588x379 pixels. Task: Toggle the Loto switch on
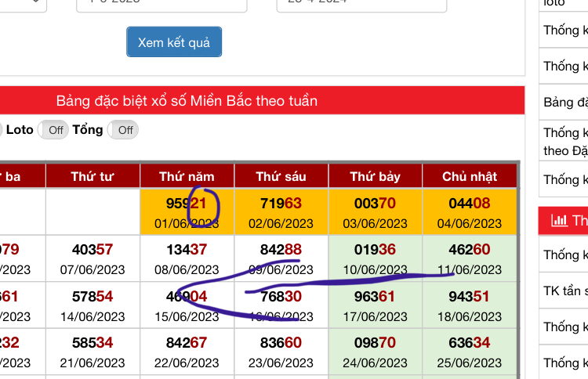pyautogui.click(x=53, y=130)
